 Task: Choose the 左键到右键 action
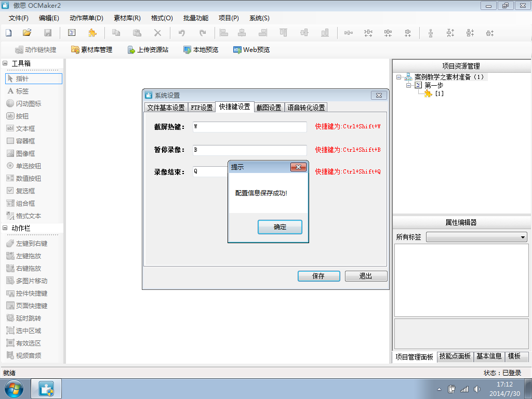pos(27,244)
